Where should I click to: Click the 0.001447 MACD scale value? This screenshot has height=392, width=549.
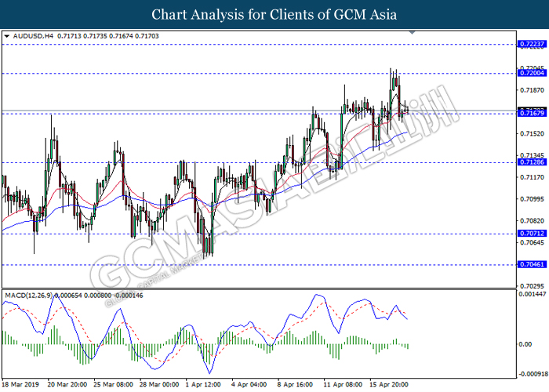533,294
